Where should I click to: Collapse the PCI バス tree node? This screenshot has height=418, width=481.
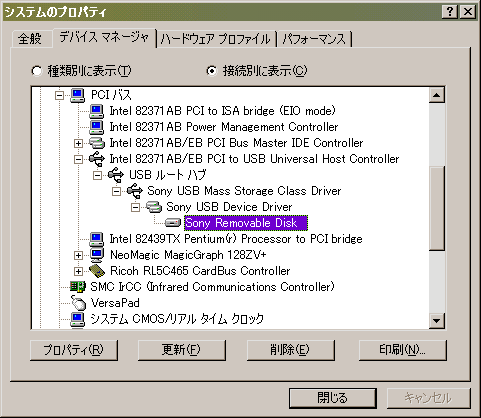(60, 95)
